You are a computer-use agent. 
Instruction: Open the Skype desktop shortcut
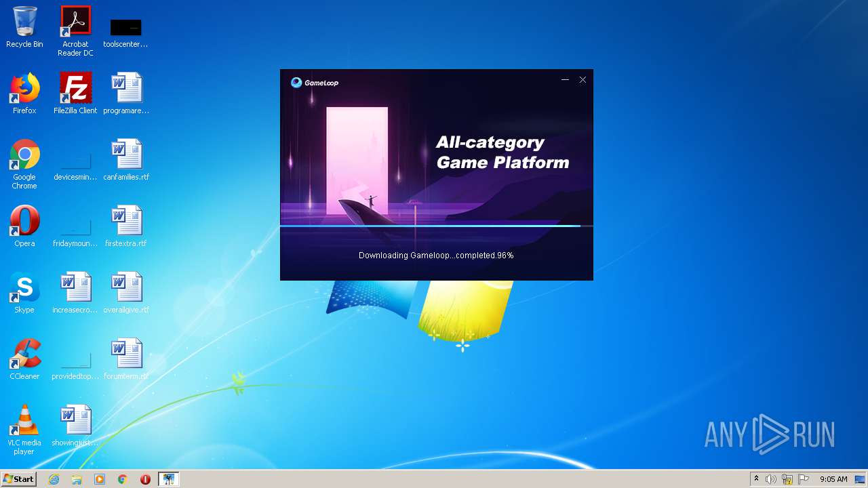pos(24,293)
